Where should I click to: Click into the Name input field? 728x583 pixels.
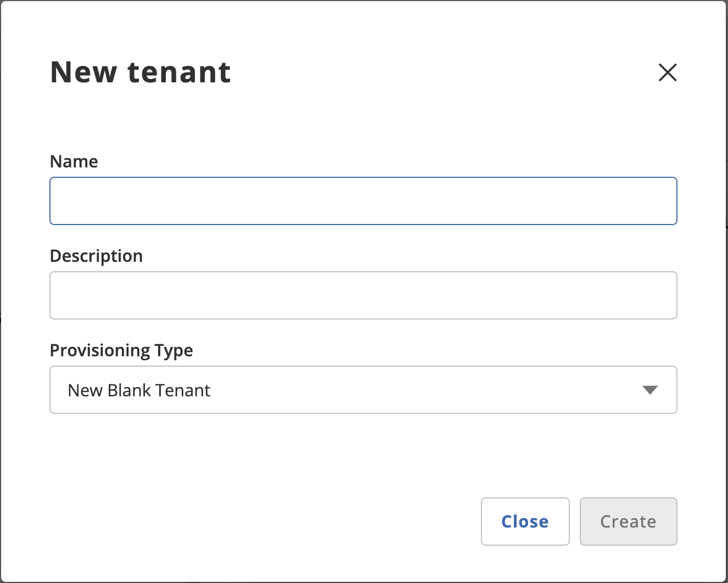(x=363, y=201)
